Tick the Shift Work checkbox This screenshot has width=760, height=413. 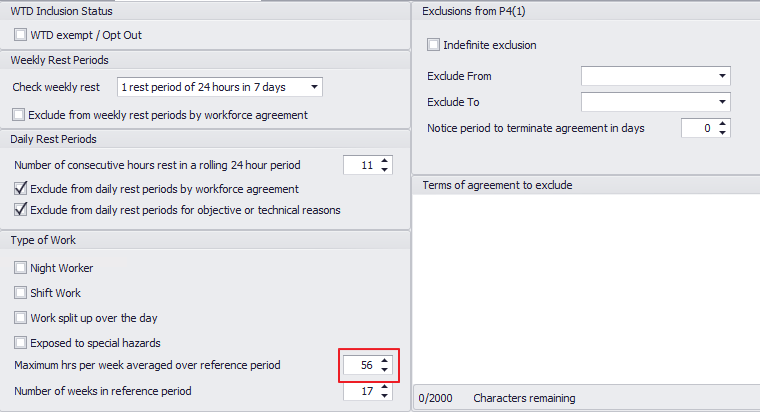pyautogui.click(x=22, y=293)
